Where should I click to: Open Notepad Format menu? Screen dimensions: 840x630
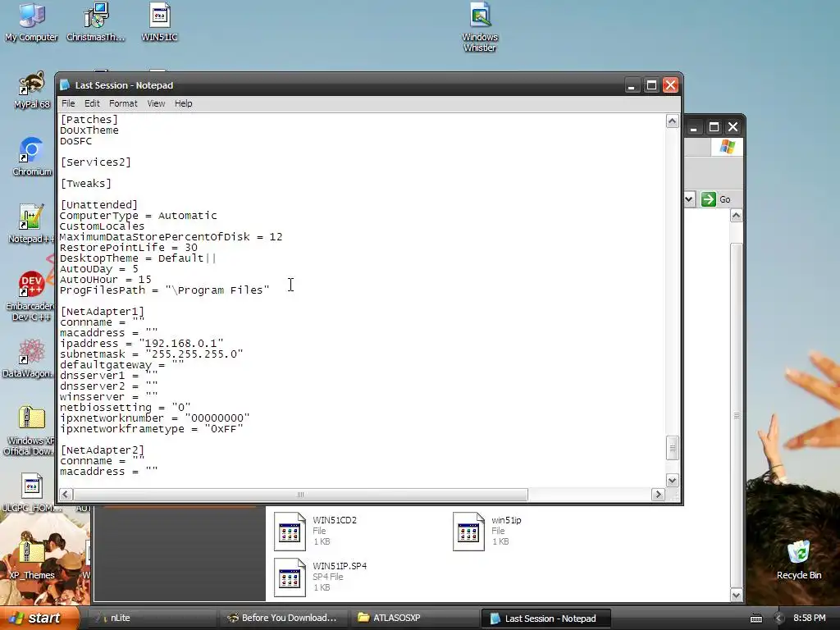point(123,103)
